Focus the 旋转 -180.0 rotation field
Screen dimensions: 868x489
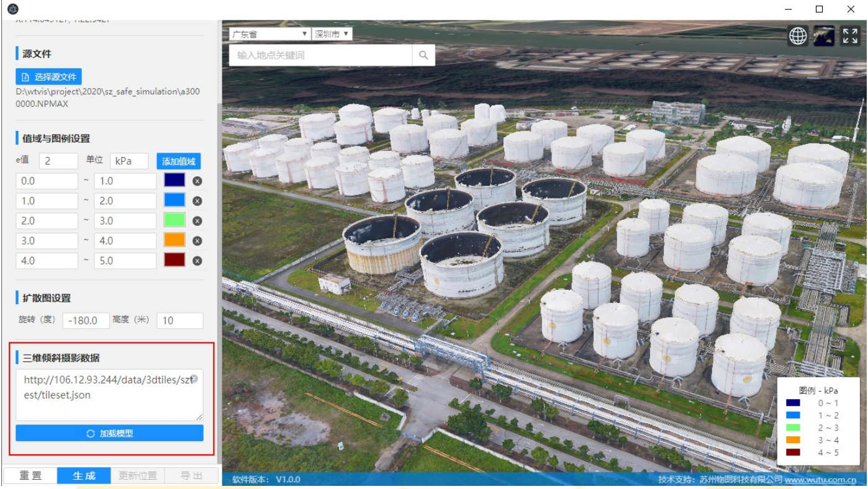[86, 321]
